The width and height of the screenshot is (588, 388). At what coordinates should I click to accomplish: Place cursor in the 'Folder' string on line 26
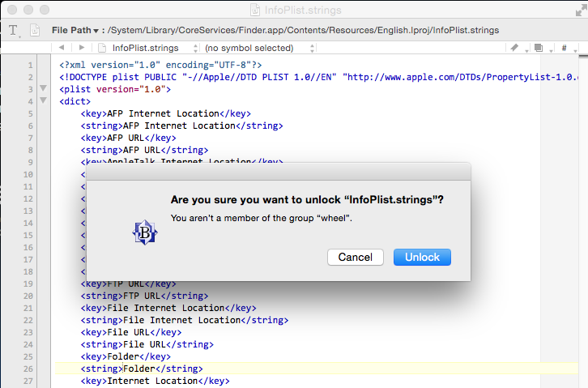coord(139,369)
